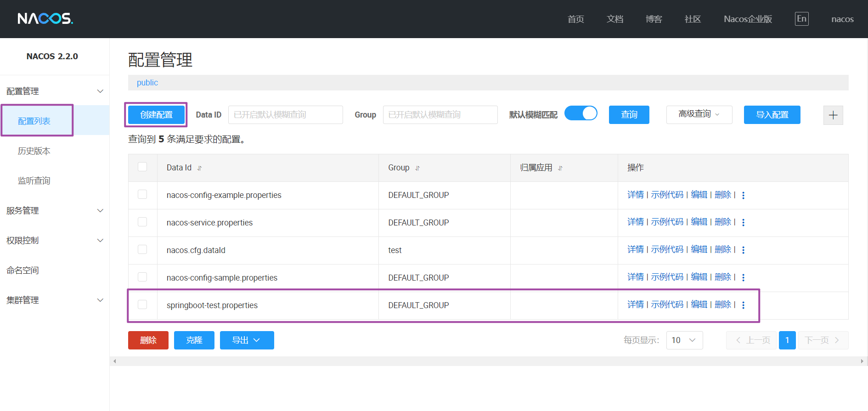This screenshot has width=868, height=411.
Task: Expand the 高级查询 dropdown
Action: point(699,114)
